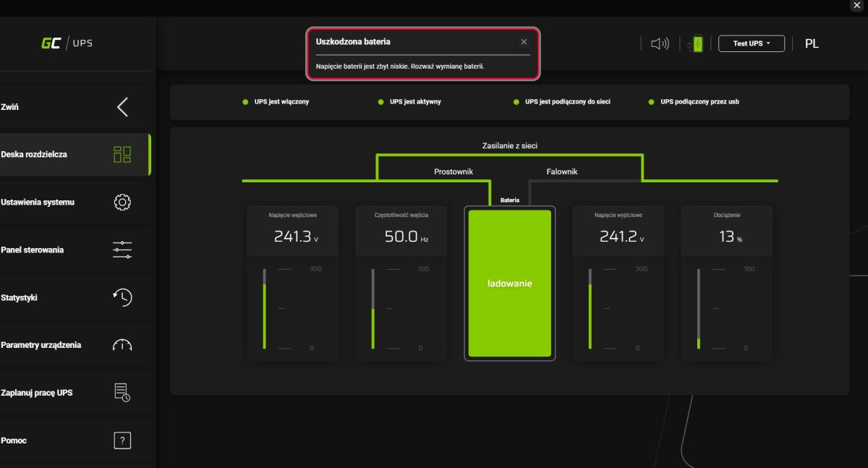
Task: Select Zaplanuj pracę UPS menu item
Action: (75, 393)
